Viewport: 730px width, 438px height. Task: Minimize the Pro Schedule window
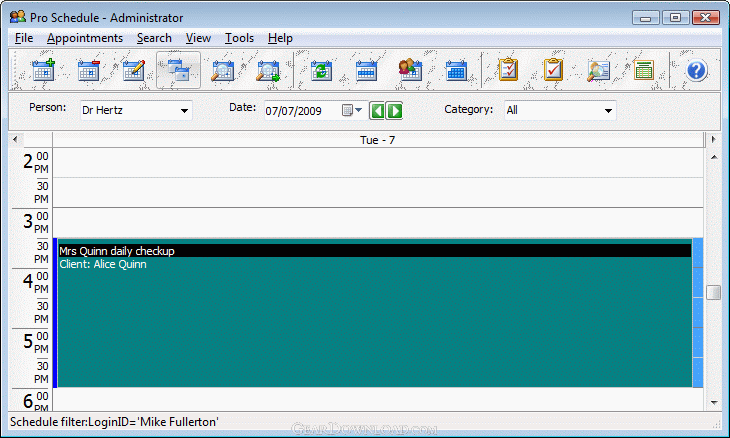pyautogui.click(x=645, y=18)
